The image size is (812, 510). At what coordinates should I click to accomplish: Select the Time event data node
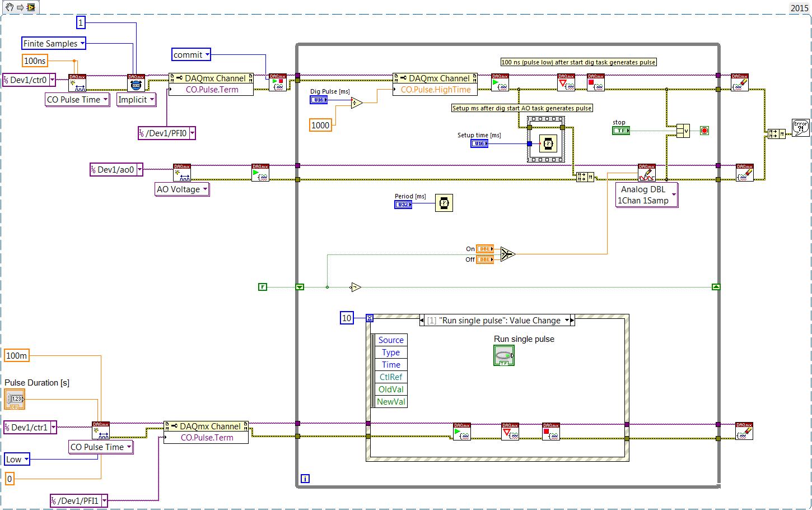391,364
